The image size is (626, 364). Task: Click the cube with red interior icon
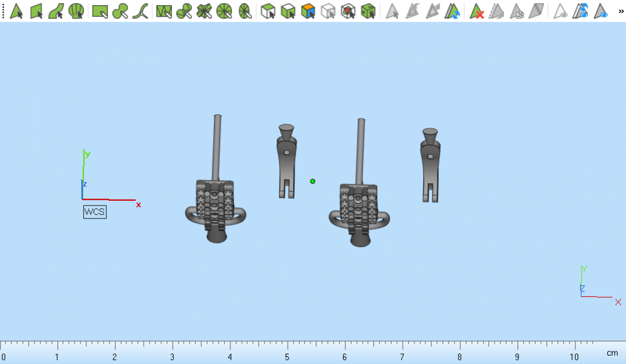pyautogui.click(x=348, y=11)
